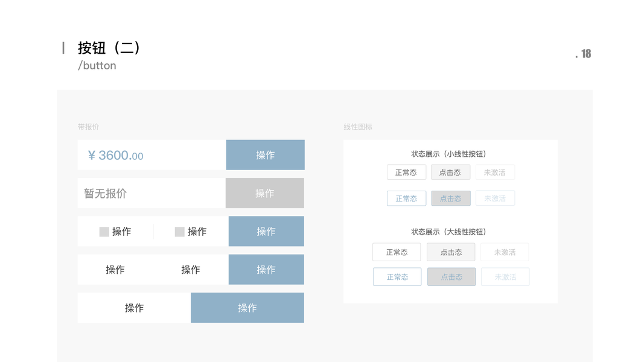Click the second gray square icon beside 操作
The height and width of the screenshot is (362, 644).
pyautogui.click(x=179, y=232)
